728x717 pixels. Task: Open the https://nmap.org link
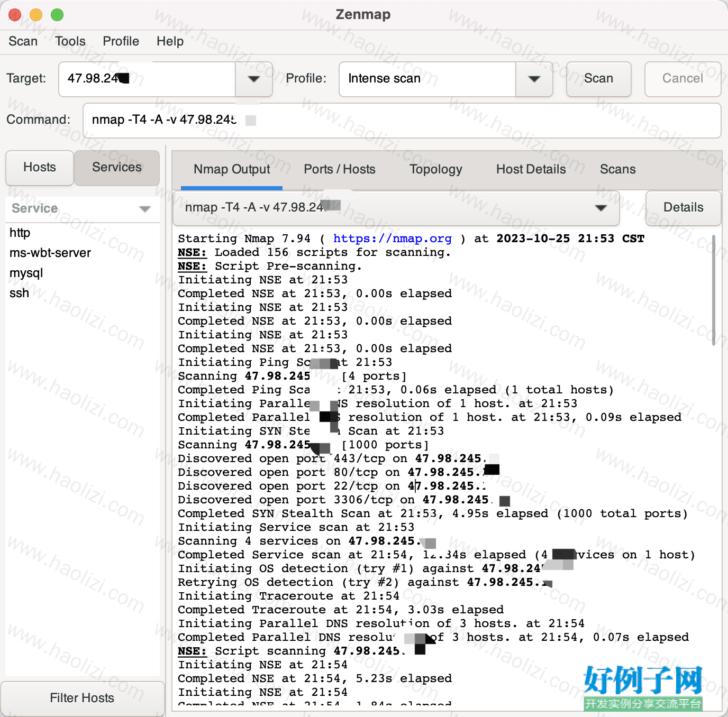tap(393, 238)
